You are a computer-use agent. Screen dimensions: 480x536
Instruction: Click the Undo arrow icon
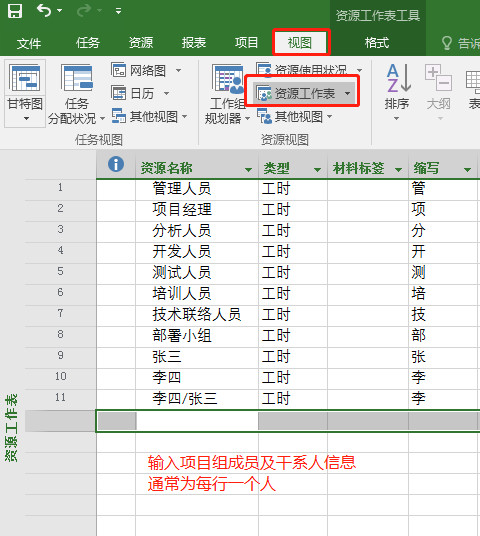44,11
